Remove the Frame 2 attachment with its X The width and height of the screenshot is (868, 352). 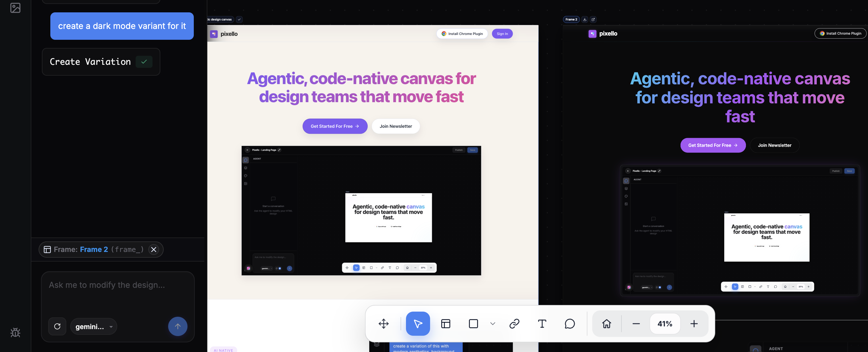pyautogui.click(x=154, y=250)
